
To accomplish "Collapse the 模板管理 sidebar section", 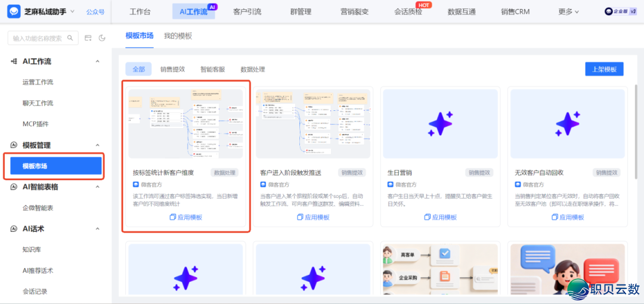I will (98, 145).
